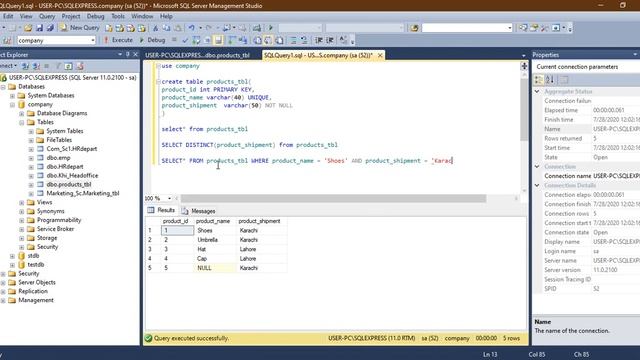Image resolution: width=640 pixels, height=360 pixels.
Task: Click the Alphabetical sort icon in Properties
Action: [550, 80]
